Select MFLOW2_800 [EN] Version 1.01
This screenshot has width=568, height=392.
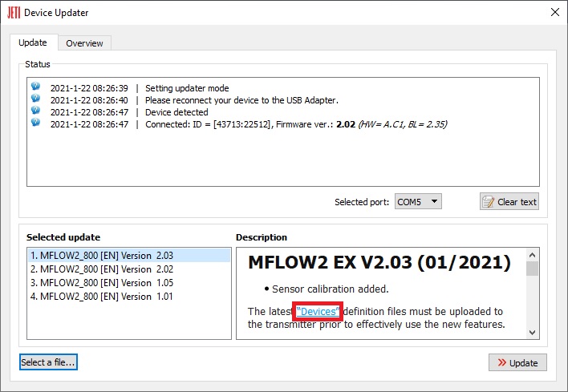(x=129, y=297)
